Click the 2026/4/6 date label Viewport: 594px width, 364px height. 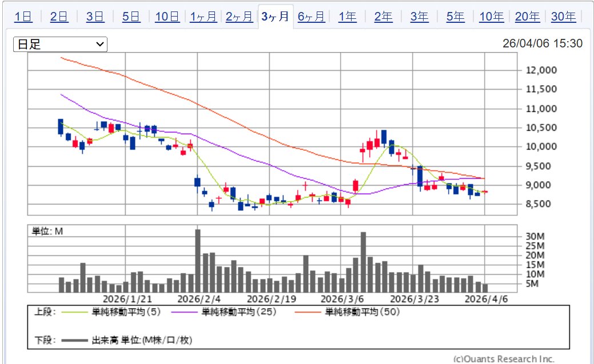pyautogui.click(x=487, y=299)
